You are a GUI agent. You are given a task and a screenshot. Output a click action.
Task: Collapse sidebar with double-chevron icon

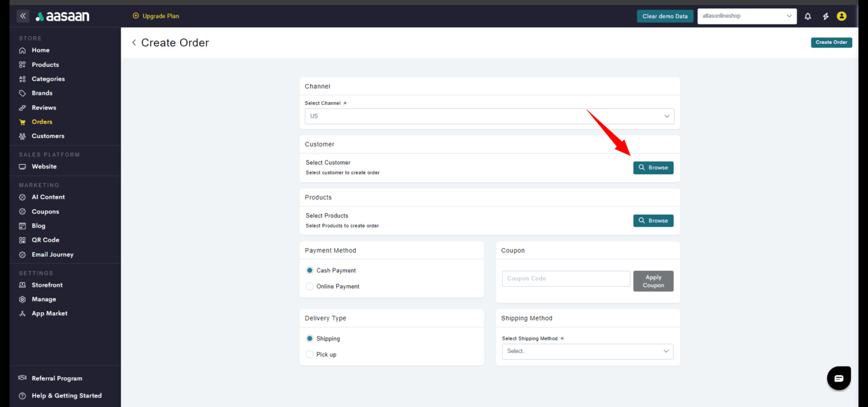coord(23,16)
